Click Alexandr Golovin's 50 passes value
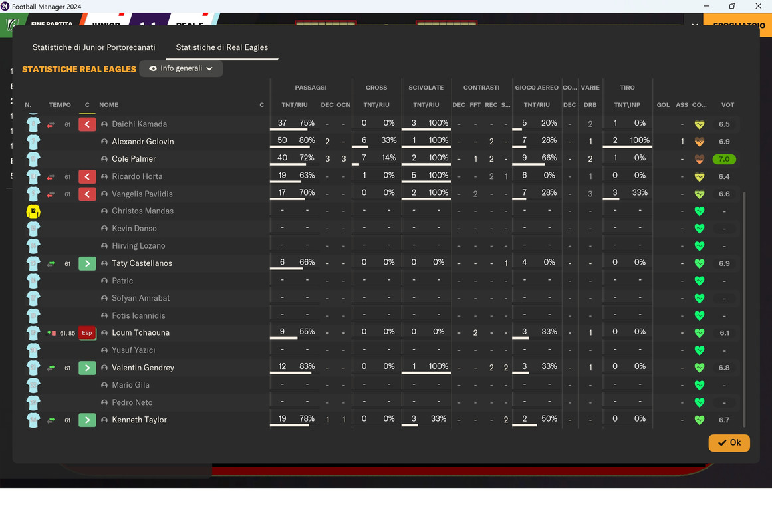Image resolution: width=772 pixels, height=532 pixels. 282,140
